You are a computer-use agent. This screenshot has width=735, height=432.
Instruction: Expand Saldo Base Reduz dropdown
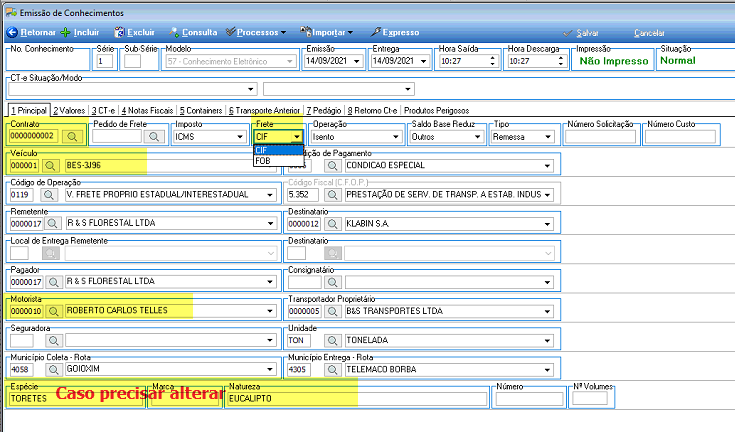477,137
